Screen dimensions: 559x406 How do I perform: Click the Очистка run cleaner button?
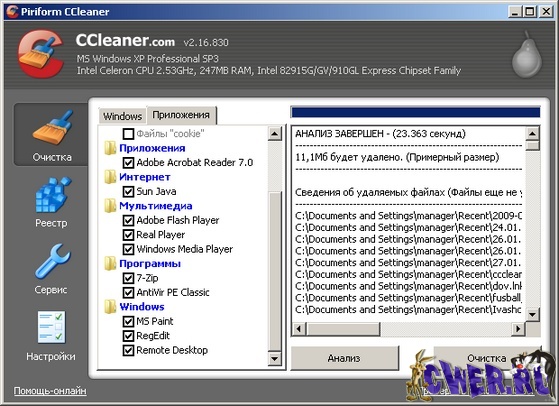[x=487, y=358]
